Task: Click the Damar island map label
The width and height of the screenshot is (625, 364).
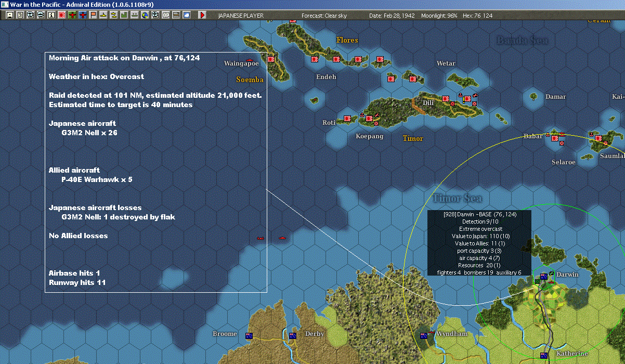Action: coord(556,97)
